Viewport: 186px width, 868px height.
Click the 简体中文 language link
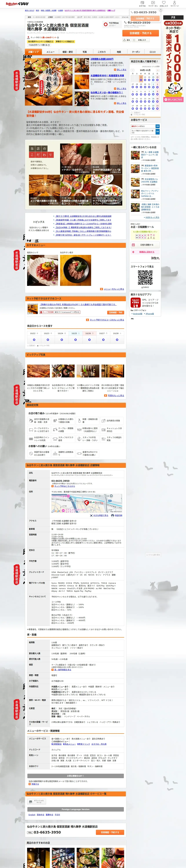point(41,814)
